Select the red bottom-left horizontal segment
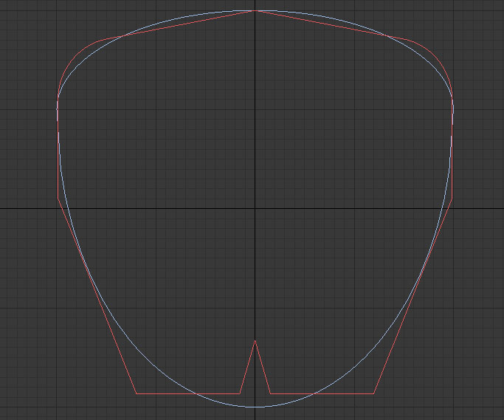 pos(188,393)
